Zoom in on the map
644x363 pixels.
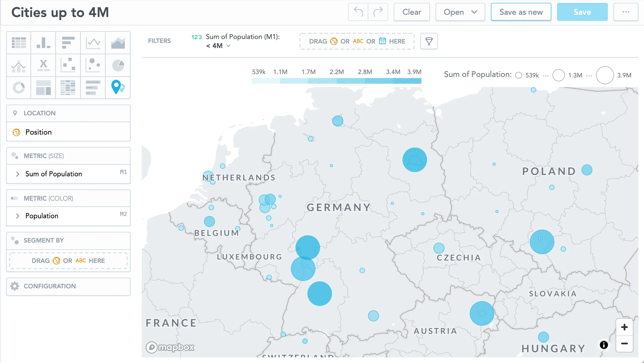pos(625,327)
